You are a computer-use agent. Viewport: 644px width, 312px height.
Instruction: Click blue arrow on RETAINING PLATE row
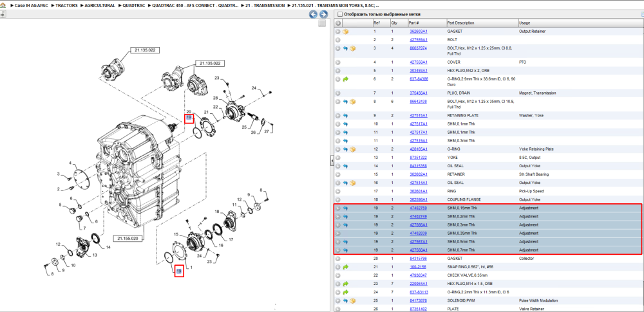[x=345, y=115]
